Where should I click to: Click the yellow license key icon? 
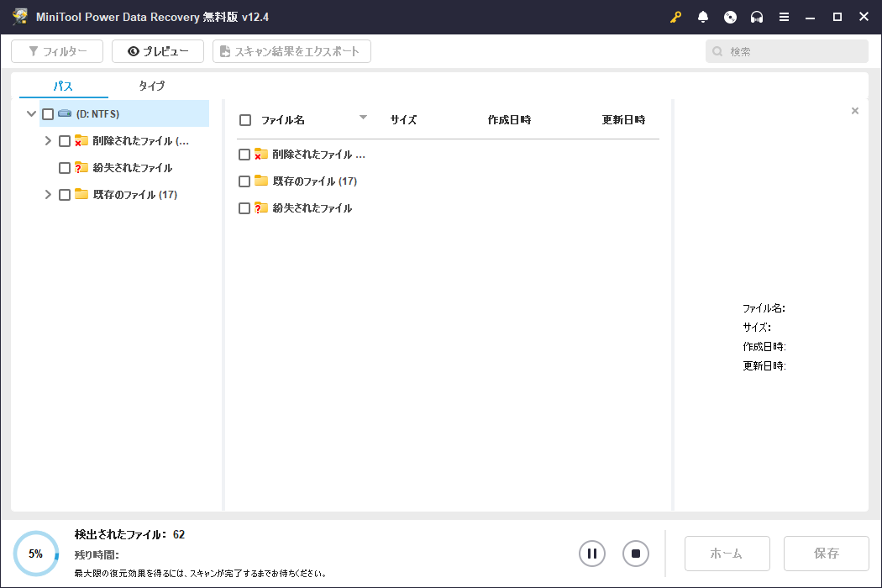pyautogui.click(x=676, y=16)
